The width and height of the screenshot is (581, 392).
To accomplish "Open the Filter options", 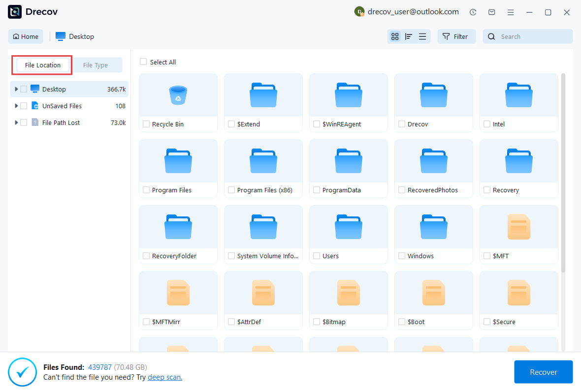I will tap(456, 36).
